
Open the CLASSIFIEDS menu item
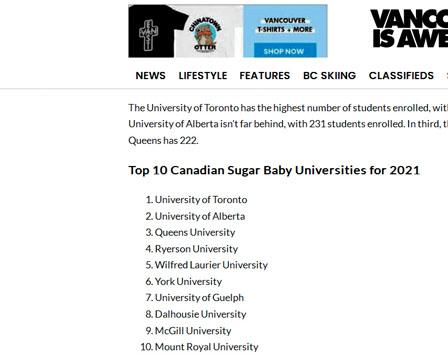pos(401,76)
